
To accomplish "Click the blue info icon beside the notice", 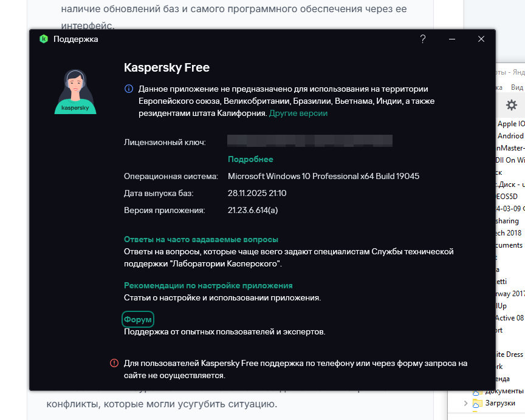I will (x=129, y=89).
